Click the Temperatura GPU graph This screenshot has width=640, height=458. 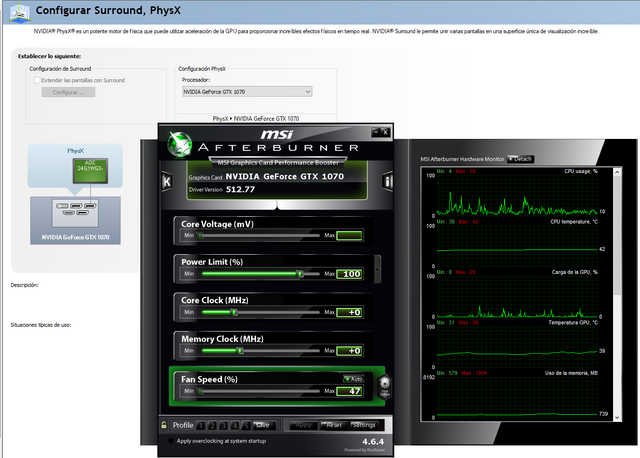click(x=517, y=345)
